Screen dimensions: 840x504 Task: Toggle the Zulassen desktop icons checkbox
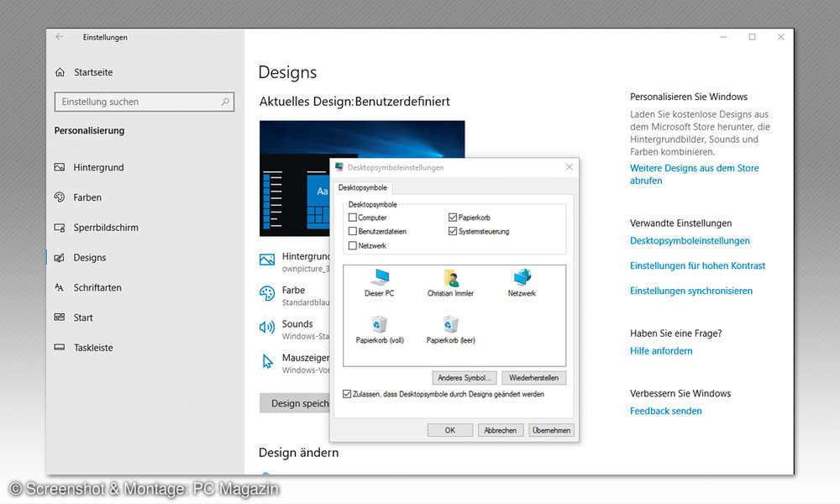348,392
